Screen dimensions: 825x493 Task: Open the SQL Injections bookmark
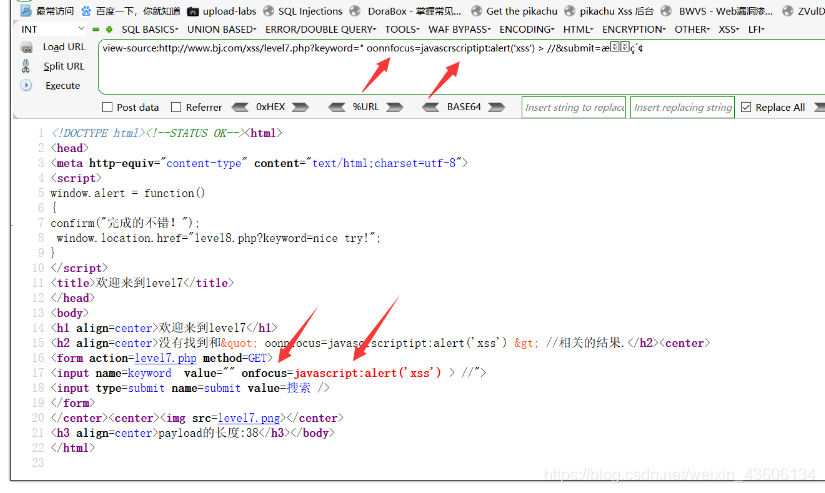(x=303, y=11)
